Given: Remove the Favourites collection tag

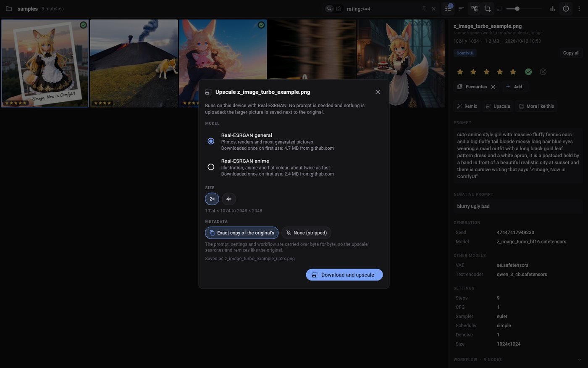Looking at the screenshot, I should [493, 87].
